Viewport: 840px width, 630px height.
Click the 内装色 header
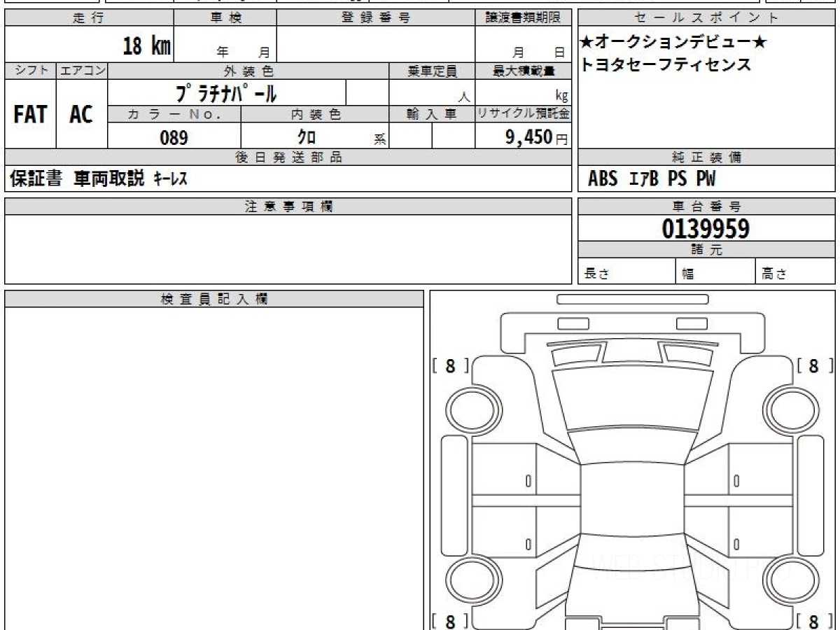pos(315,114)
